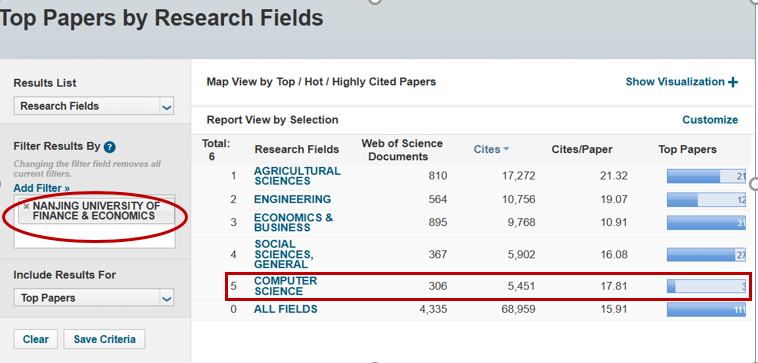The width and height of the screenshot is (758, 363).
Task: Open the Engineering field link
Action: (292, 199)
